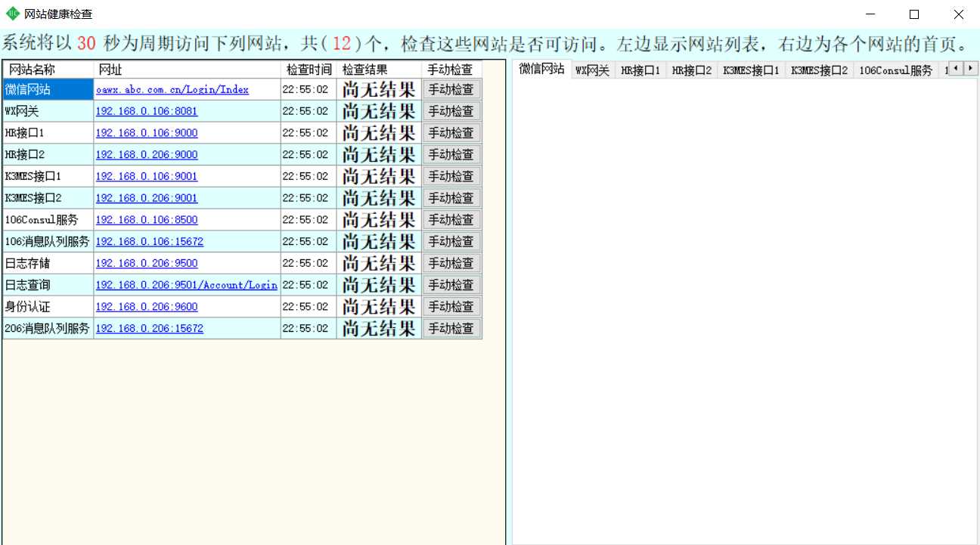980x545 pixels.
Task: Switch to the K3MES接口2 tab
Action: click(819, 71)
